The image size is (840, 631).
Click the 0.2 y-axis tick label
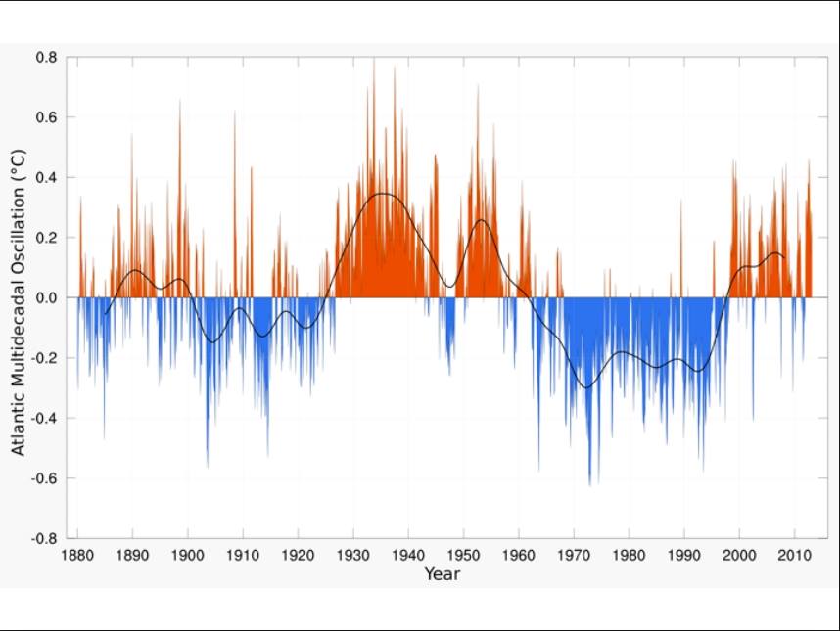click(47, 238)
